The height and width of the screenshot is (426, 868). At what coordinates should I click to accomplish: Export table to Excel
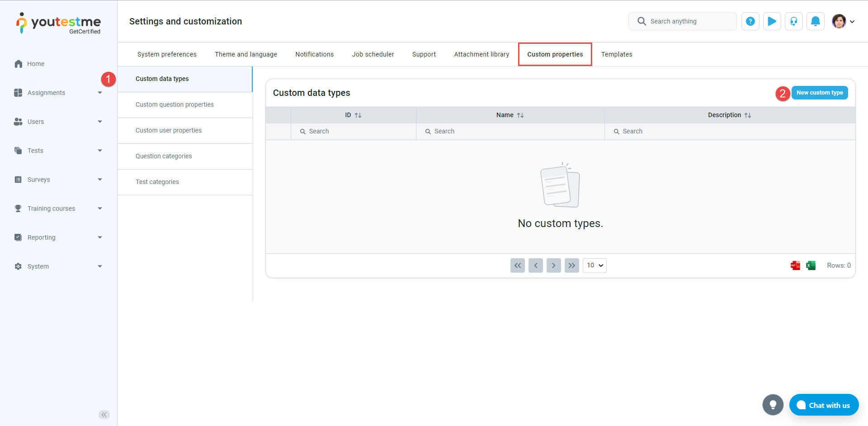point(811,265)
